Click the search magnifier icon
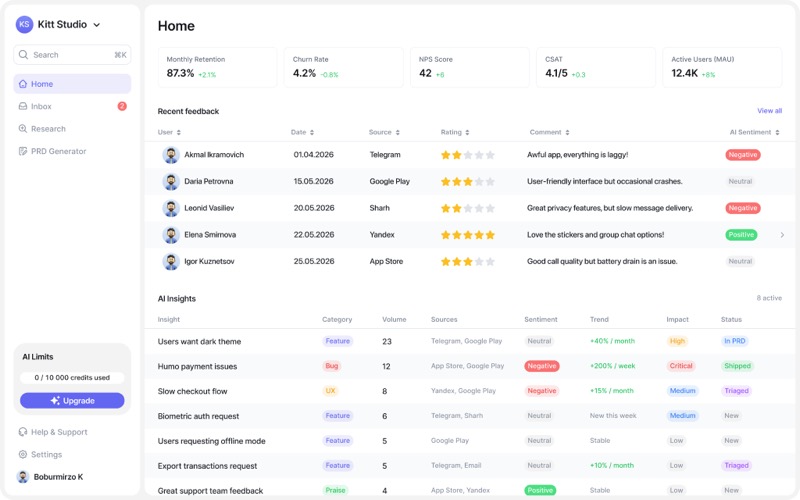The image size is (800, 500). (x=23, y=55)
